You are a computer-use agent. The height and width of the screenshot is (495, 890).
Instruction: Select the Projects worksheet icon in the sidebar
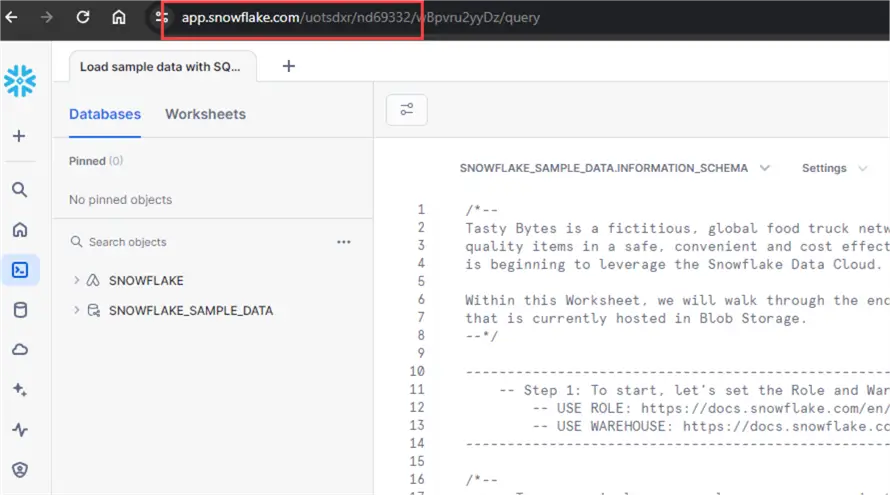click(x=20, y=270)
